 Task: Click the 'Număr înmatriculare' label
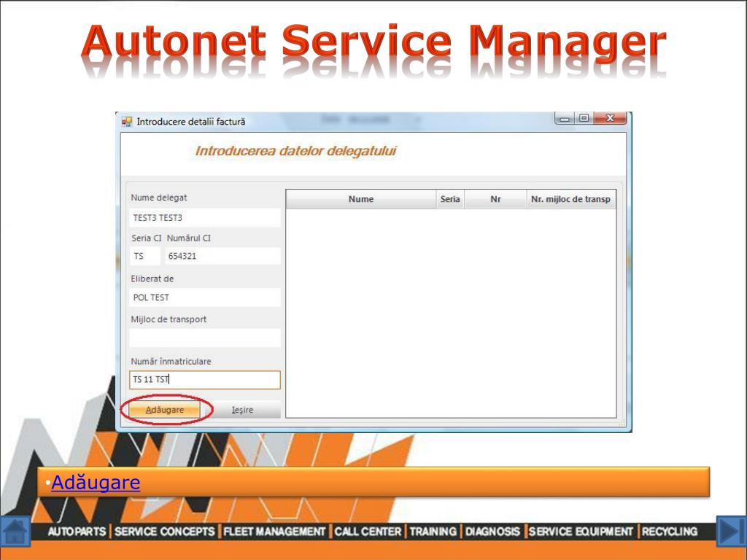171,362
